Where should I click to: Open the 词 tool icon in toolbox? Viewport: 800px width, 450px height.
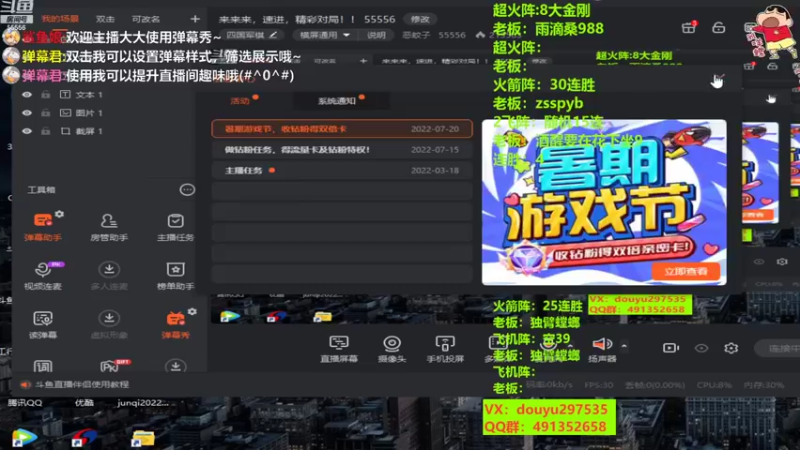[43, 366]
